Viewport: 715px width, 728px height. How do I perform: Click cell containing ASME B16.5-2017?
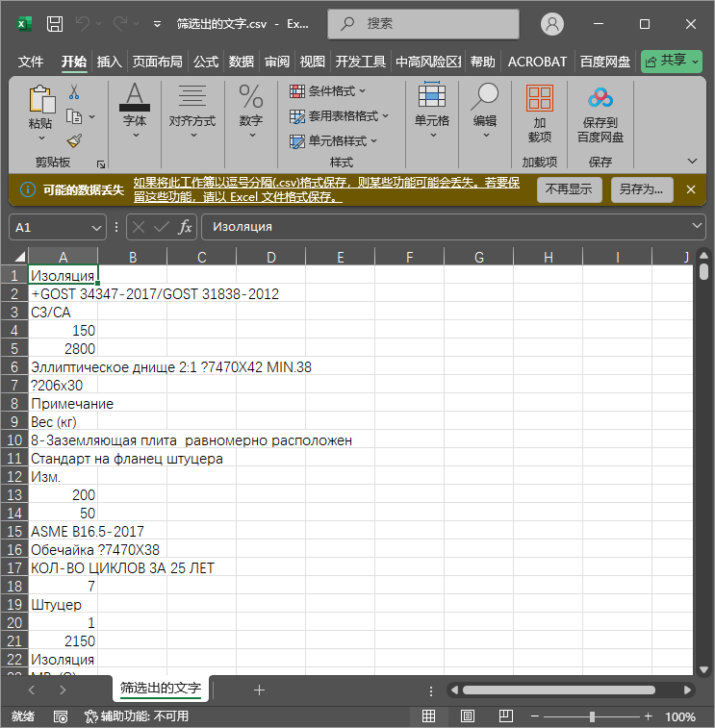tap(63, 531)
